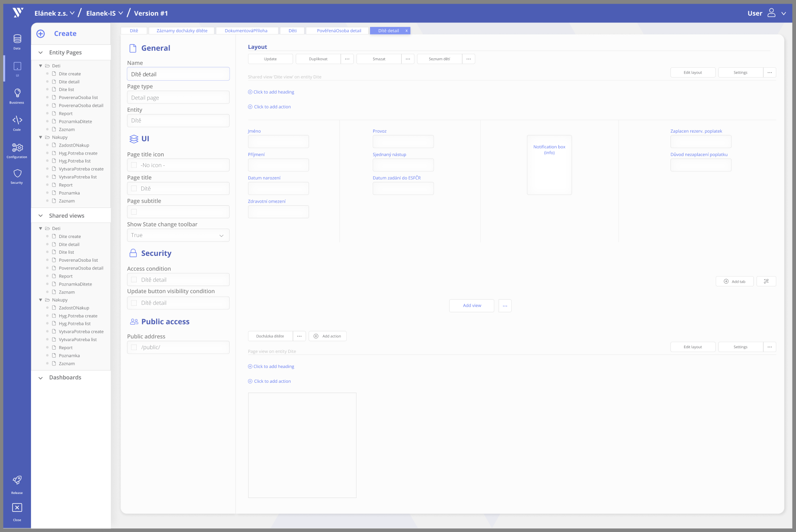Click the first Edit layout button
The width and height of the screenshot is (796, 532).
tap(692, 73)
